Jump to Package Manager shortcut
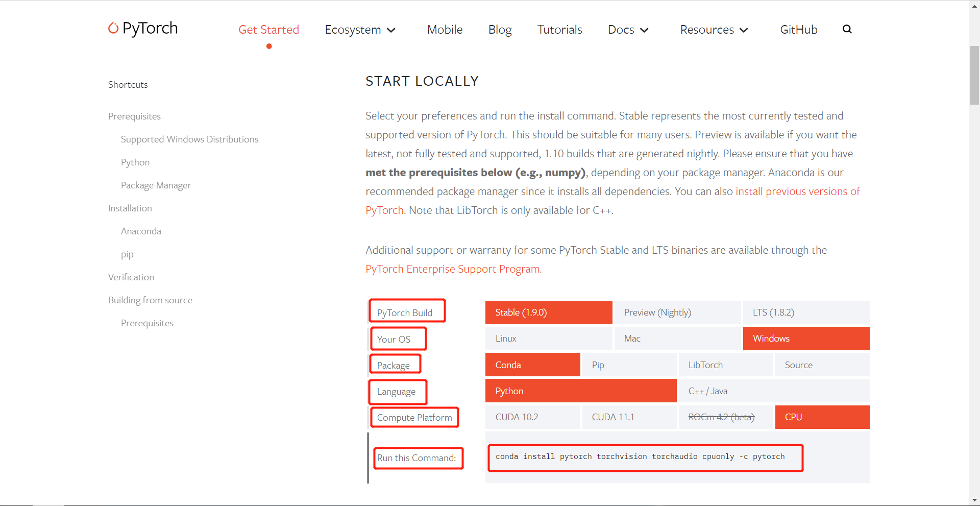Screen dimensions: 980x506 [156, 185]
